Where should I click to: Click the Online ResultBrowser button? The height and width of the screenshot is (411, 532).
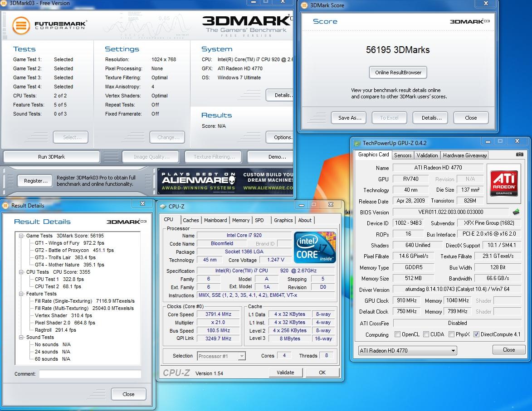coord(398,72)
